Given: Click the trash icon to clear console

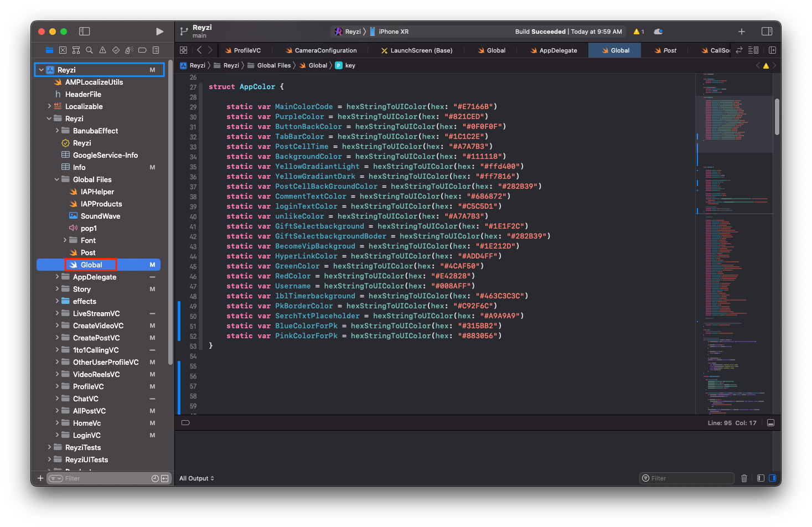Looking at the screenshot, I should [744, 478].
